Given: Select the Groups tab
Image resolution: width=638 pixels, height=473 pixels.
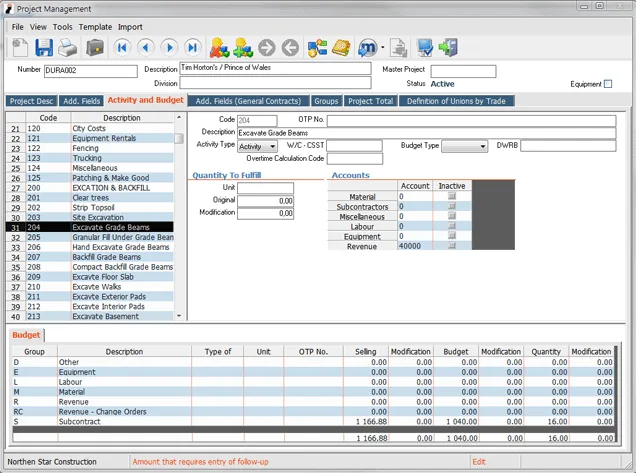Looking at the screenshot, I should click(326, 101).
